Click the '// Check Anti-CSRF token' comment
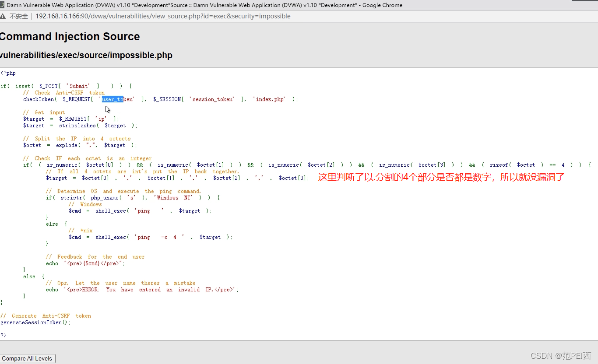Screen dimensions: 598x364 click(x=64, y=93)
